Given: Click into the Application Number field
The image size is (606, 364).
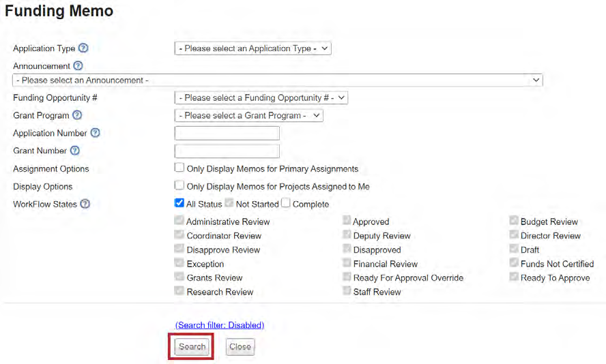Looking at the screenshot, I should pos(227,134).
